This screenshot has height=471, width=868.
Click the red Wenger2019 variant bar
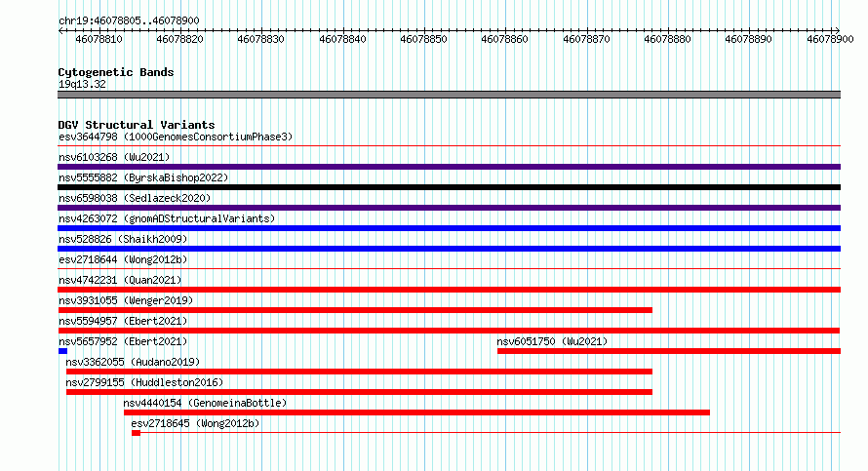click(x=355, y=310)
